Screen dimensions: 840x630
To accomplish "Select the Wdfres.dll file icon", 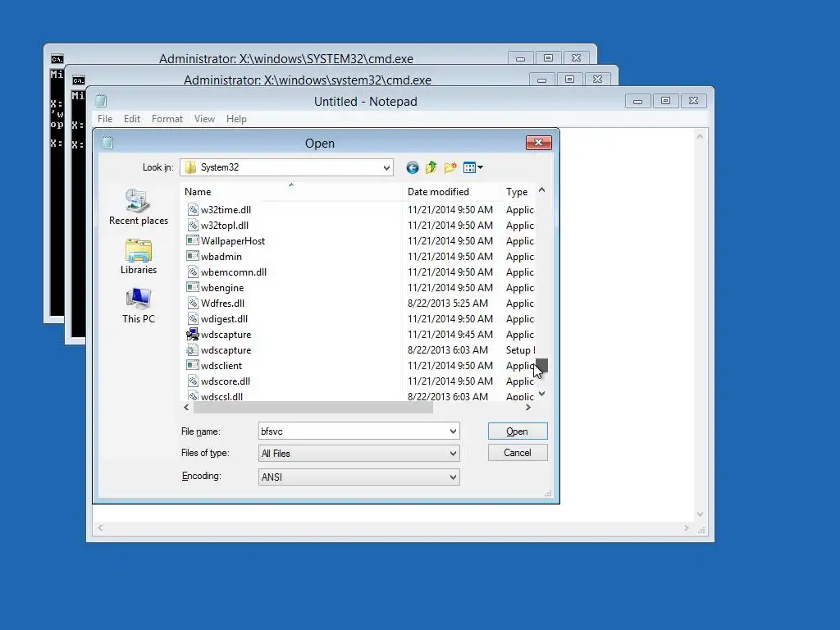I will [193, 303].
